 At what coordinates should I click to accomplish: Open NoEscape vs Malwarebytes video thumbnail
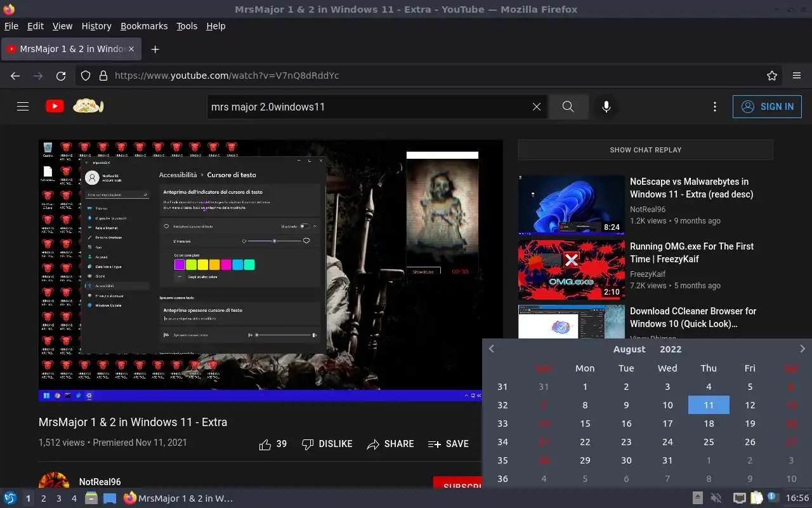[x=572, y=205]
